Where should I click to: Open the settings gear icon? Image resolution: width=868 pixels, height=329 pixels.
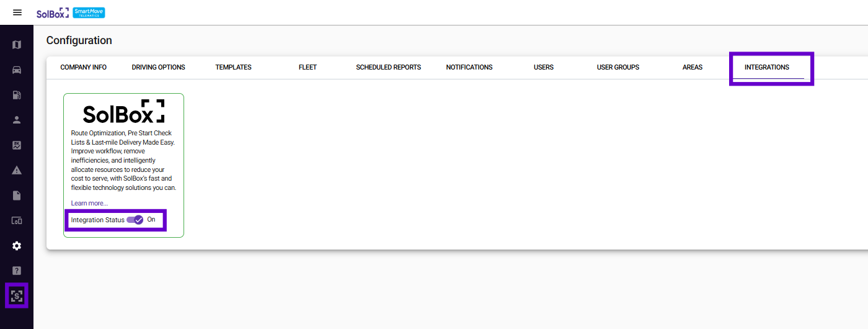click(x=17, y=246)
